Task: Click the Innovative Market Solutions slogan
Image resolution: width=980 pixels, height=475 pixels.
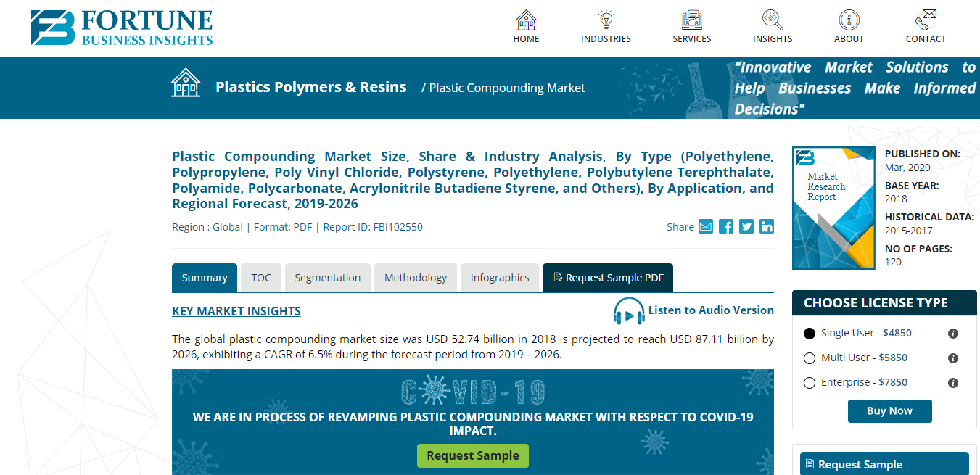Action: coord(855,88)
